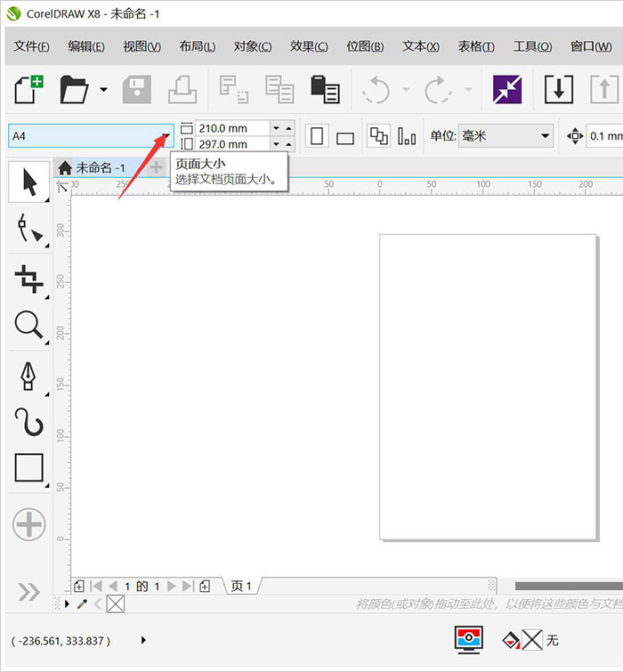Go to last page arrow
The width and height of the screenshot is (623, 672).
(x=188, y=586)
